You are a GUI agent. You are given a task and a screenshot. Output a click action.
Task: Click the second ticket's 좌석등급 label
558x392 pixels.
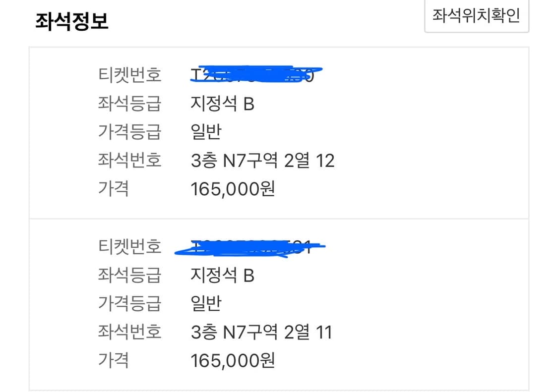pyautogui.click(x=130, y=276)
